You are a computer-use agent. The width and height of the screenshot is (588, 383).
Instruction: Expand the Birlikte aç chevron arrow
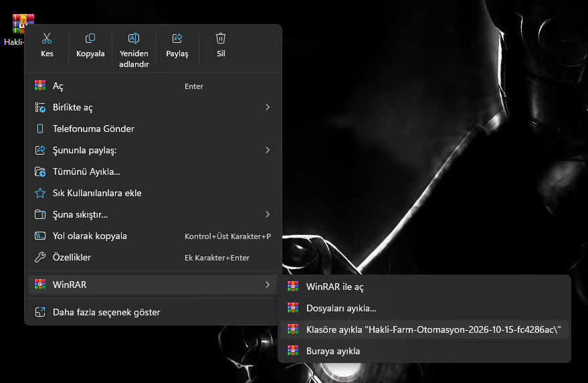pyautogui.click(x=268, y=107)
